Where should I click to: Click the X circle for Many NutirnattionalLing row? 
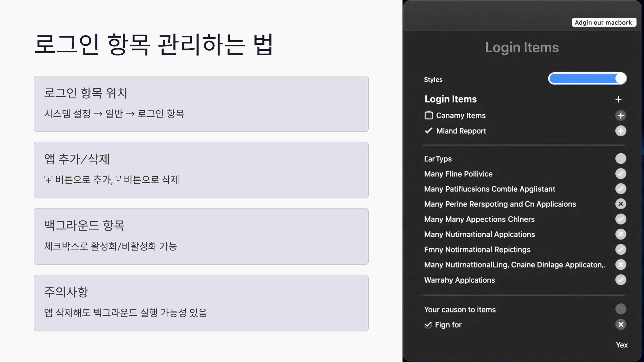pyautogui.click(x=620, y=265)
